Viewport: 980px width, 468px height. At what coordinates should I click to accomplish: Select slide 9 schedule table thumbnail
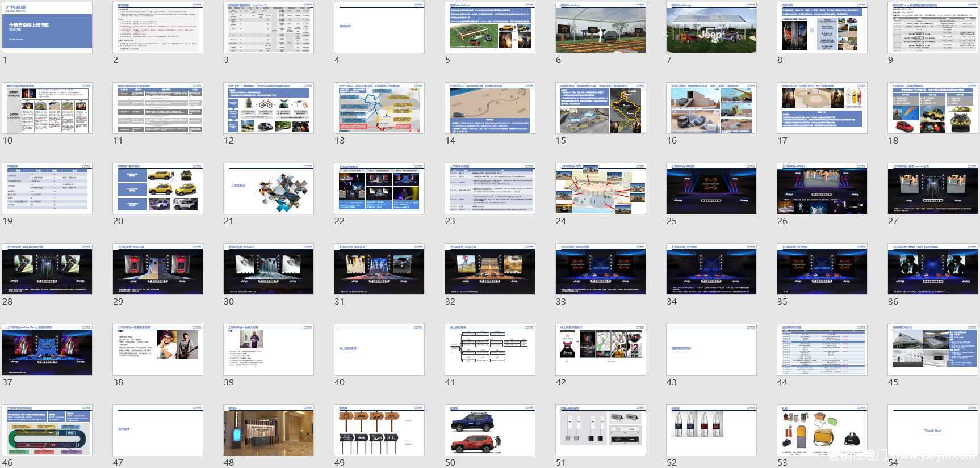tap(933, 27)
